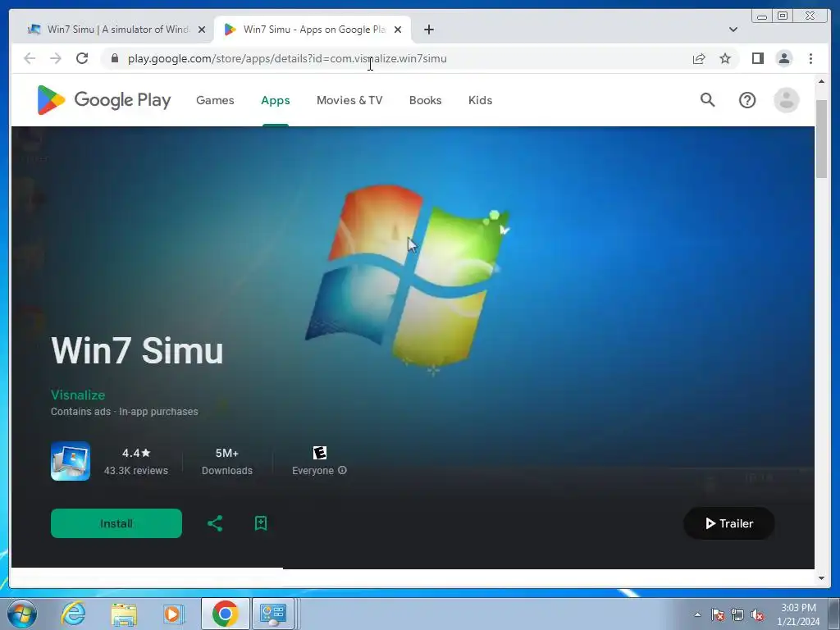Open the taskbar clock and date
This screenshot has height=630, width=840.
798,614
